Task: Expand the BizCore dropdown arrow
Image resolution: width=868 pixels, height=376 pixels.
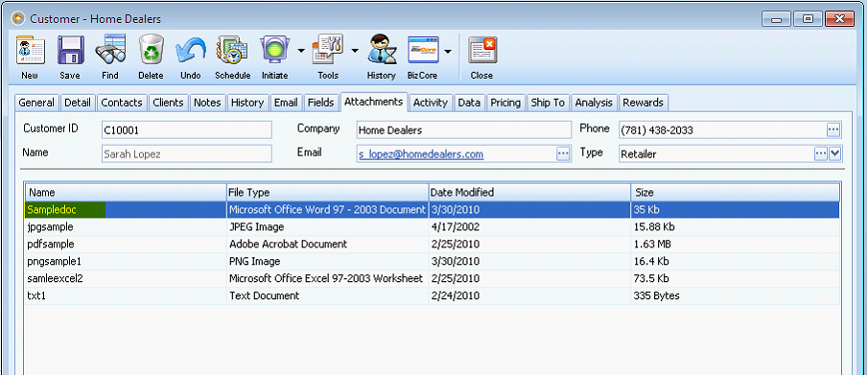Action: [447, 51]
